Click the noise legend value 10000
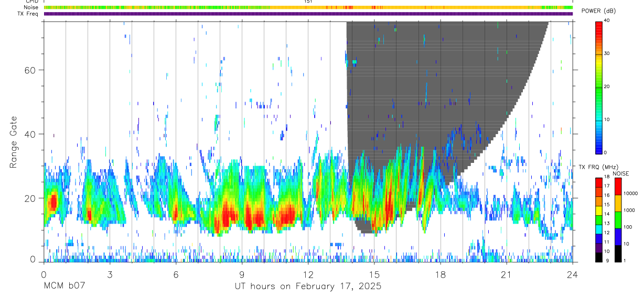The width and height of the screenshot is (644, 297). tap(631, 193)
